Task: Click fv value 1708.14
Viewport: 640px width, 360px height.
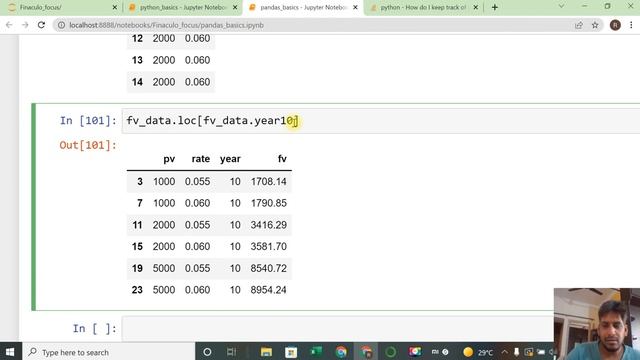Action: point(269,182)
